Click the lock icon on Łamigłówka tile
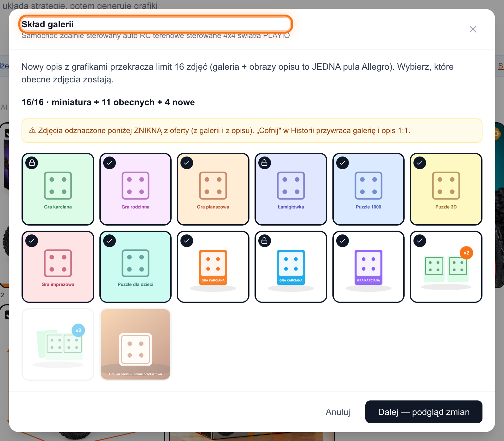This screenshot has height=441, width=504. (265, 163)
